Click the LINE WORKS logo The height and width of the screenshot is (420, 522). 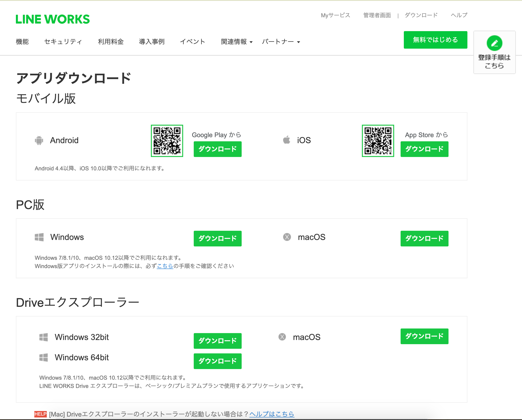pyautogui.click(x=53, y=19)
